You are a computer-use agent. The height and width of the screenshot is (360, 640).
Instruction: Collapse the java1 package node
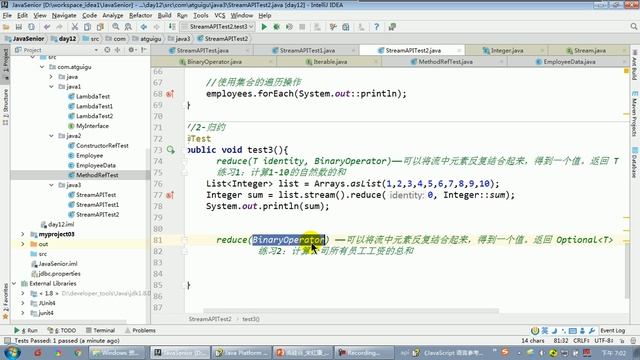[51, 87]
